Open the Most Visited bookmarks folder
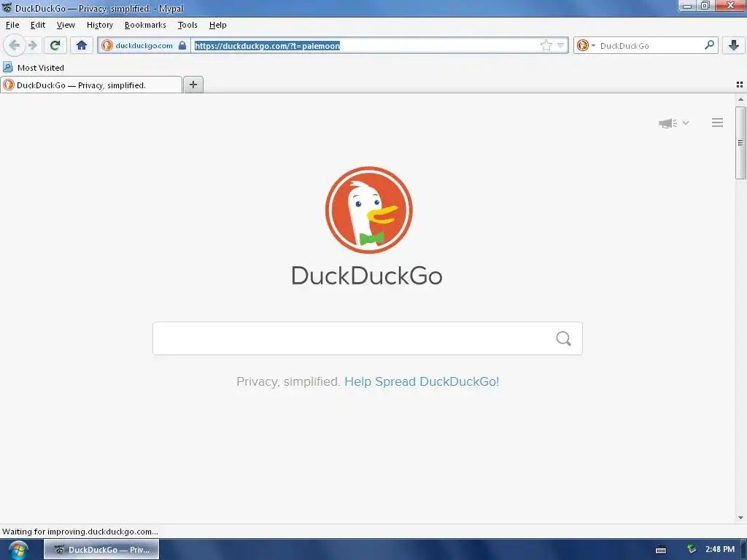Screen dimensions: 747x560 (34, 68)
